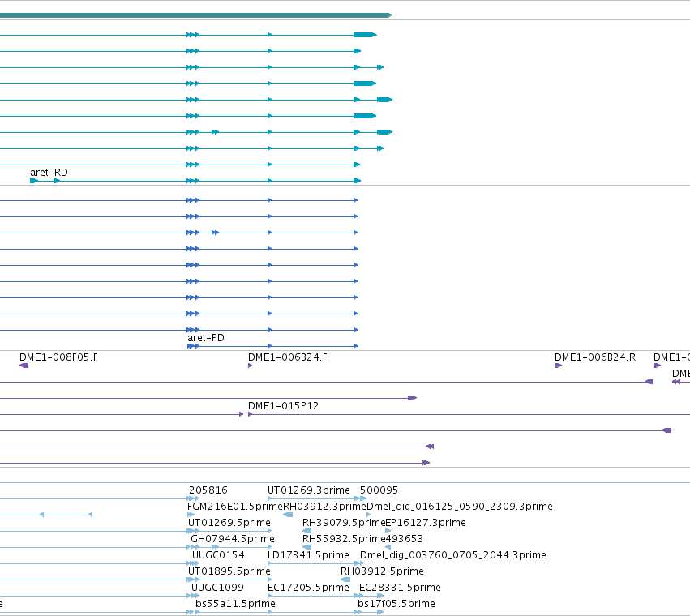Click the DME1-006B24.R label
The width and height of the screenshot is (690, 616).
click(595, 357)
